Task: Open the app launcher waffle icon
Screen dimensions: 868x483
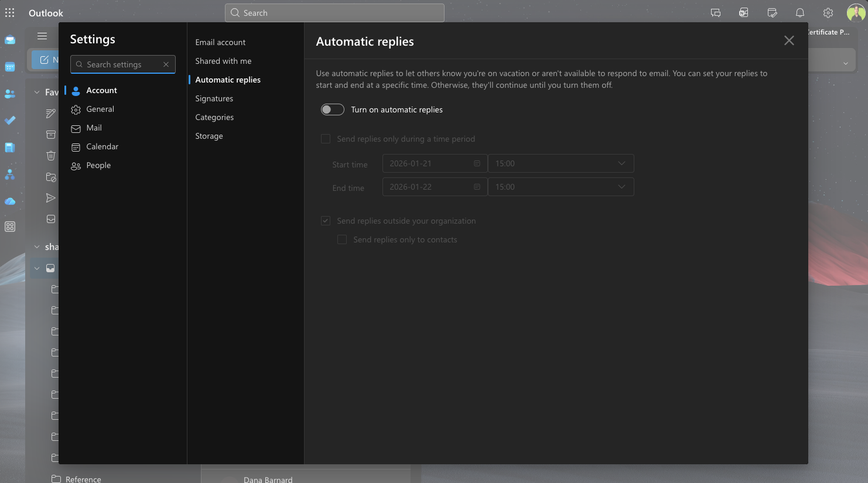Action: (x=10, y=13)
